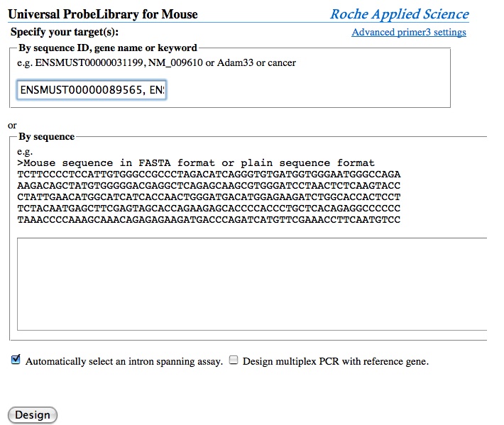
Task: Click example sequence line starting with CTATTGAACATGG
Action: [x=209, y=197]
